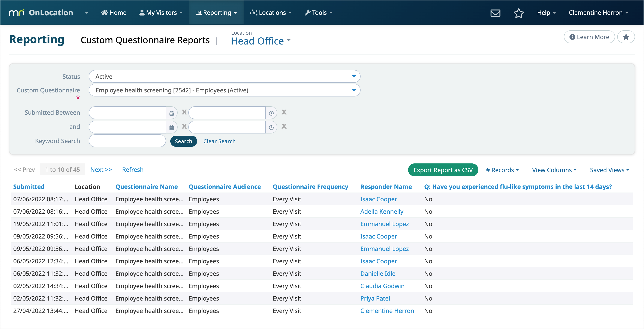
Task: Click first Submitted Between date field
Action: point(127,113)
